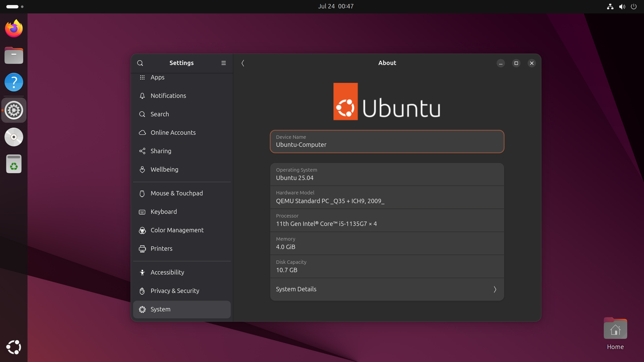
Task: Click the Device Name text field
Action: click(387, 142)
